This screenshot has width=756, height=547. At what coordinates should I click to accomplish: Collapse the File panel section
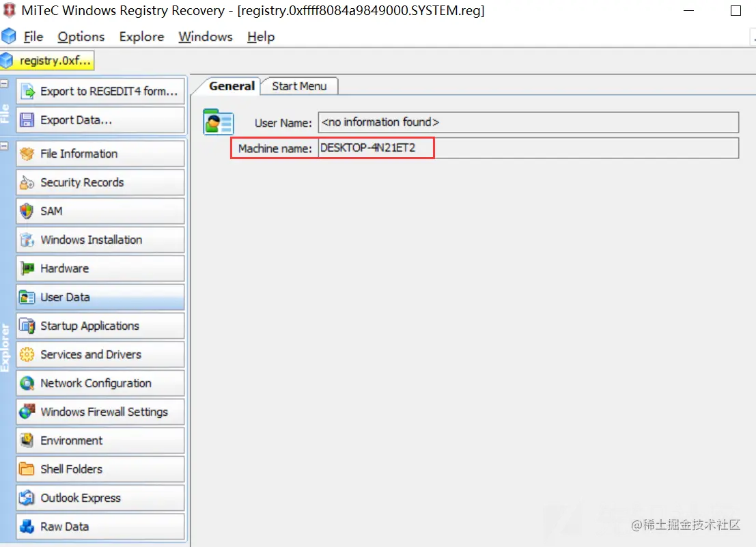4,84
